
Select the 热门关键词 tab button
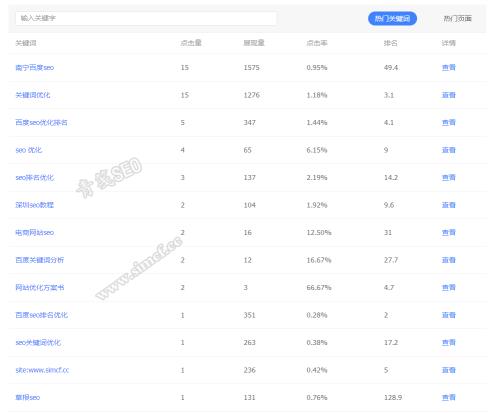[392, 19]
